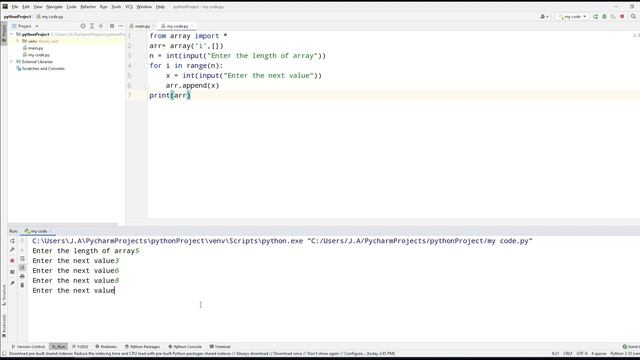Click line 7 'print(arr)' in the editor
Screen dimensions: 640x360
[x=170, y=96]
